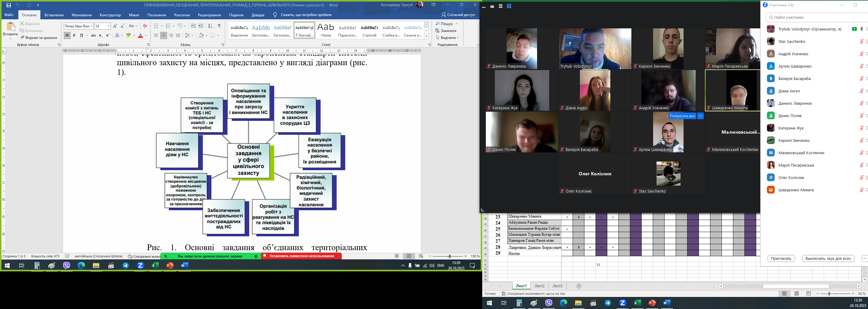The height and width of the screenshot is (309, 868).
Task: Open the Вставлення ribbon tab
Action: [54, 15]
